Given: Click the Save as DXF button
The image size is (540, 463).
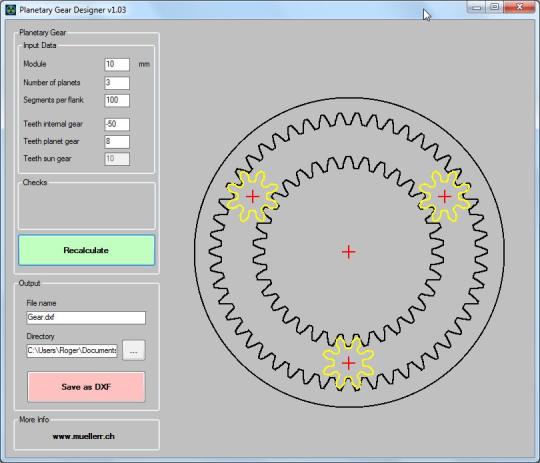Looking at the screenshot, I should pos(86,387).
